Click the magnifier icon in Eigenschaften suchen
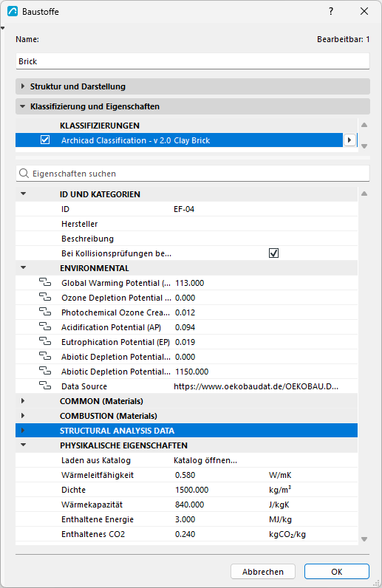The image size is (382, 588). (x=24, y=174)
